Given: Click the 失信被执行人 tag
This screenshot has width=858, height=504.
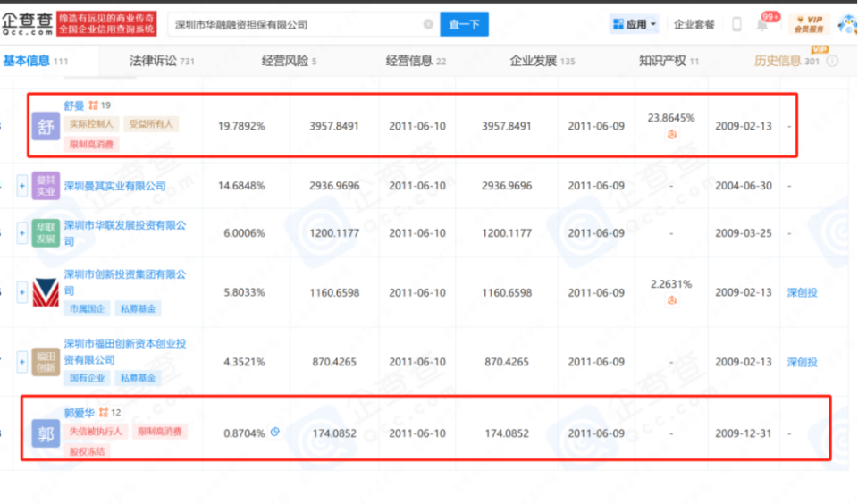Looking at the screenshot, I should click(96, 432).
